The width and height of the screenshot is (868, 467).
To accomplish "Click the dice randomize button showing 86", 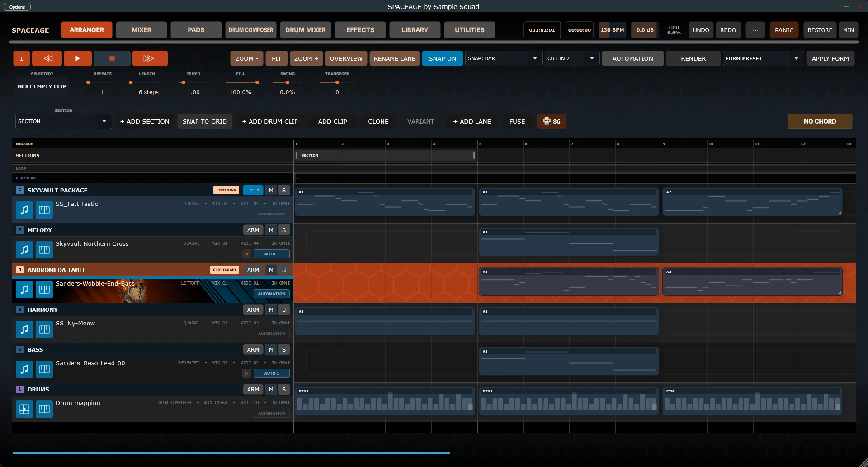I will (x=552, y=121).
